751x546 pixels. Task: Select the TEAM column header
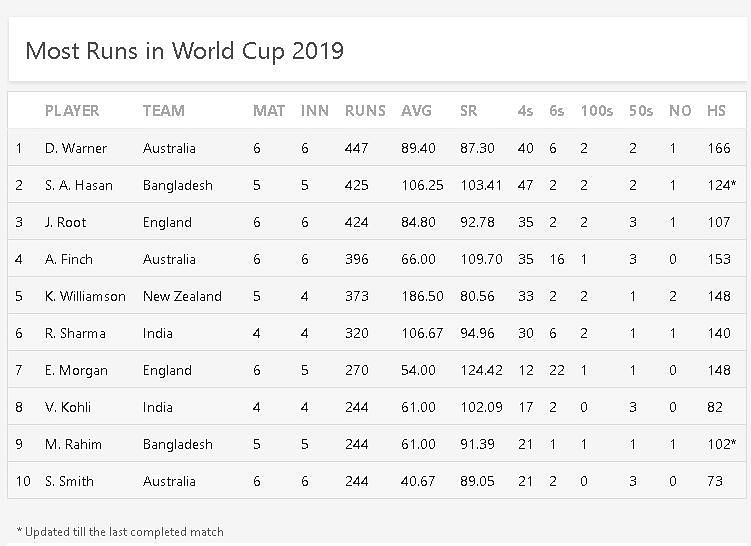coord(164,111)
